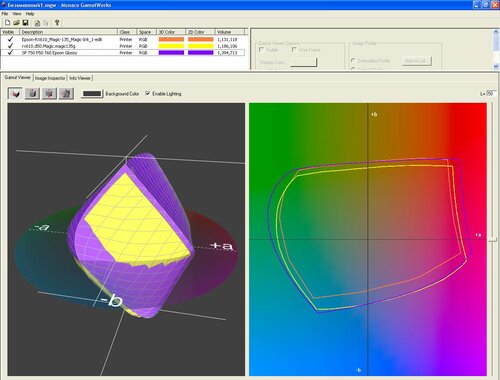Click the Open folder toolbar icon
The height and width of the screenshot is (380, 500).
[16, 23]
